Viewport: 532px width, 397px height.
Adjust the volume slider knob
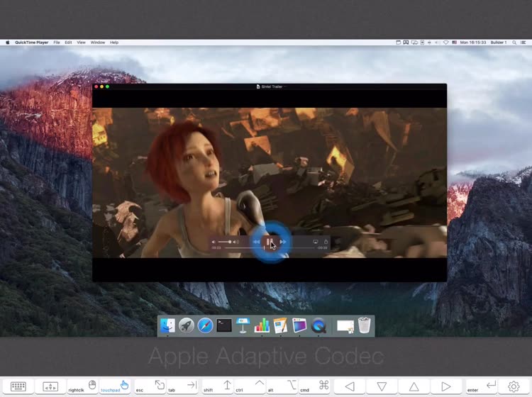point(230,242)
